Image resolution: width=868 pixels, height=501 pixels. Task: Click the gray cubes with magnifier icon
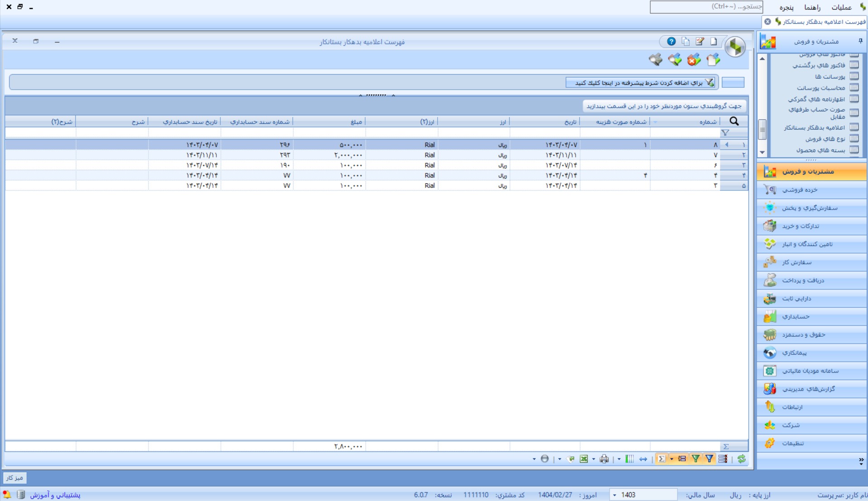655,59
